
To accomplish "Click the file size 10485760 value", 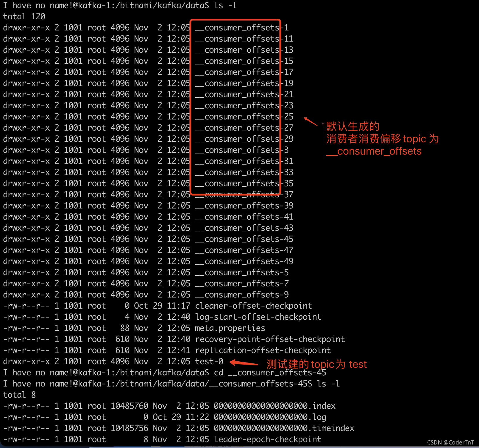I will coord(129,406).
